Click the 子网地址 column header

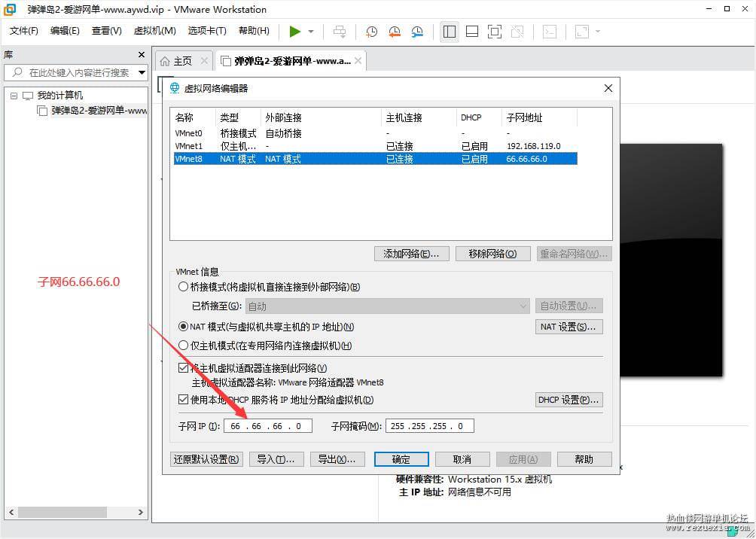(x=539, y=117)
